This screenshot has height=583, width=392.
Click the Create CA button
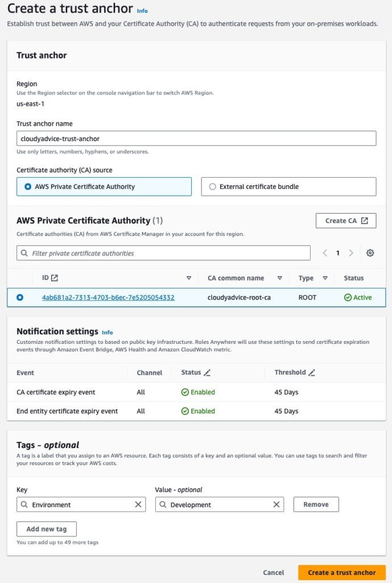[x=346, y=220]
